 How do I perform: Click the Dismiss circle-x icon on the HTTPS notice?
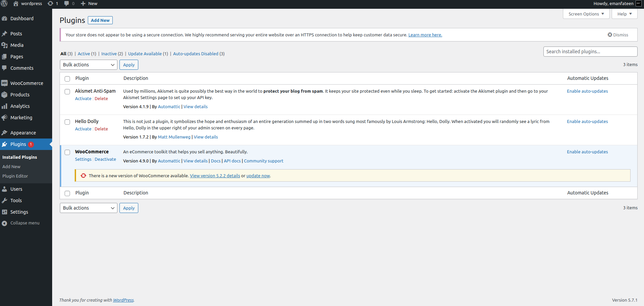click(610, 35)
